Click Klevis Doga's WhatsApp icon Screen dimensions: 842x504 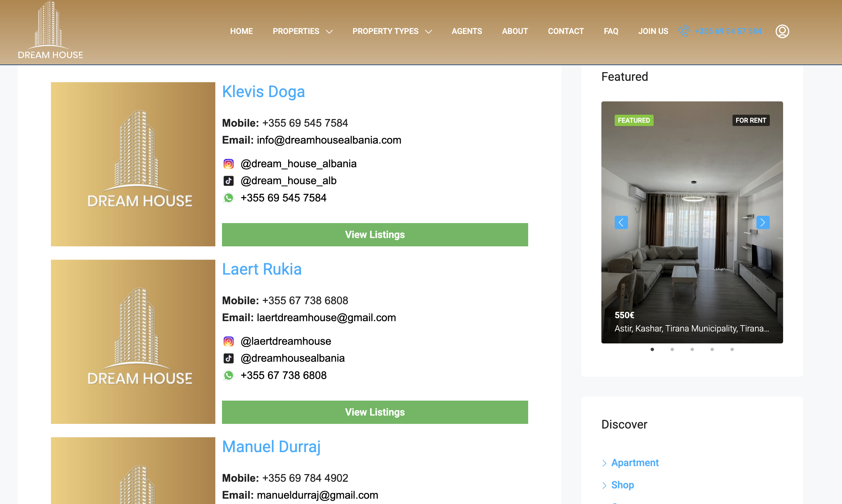click(x=228, y=198)
